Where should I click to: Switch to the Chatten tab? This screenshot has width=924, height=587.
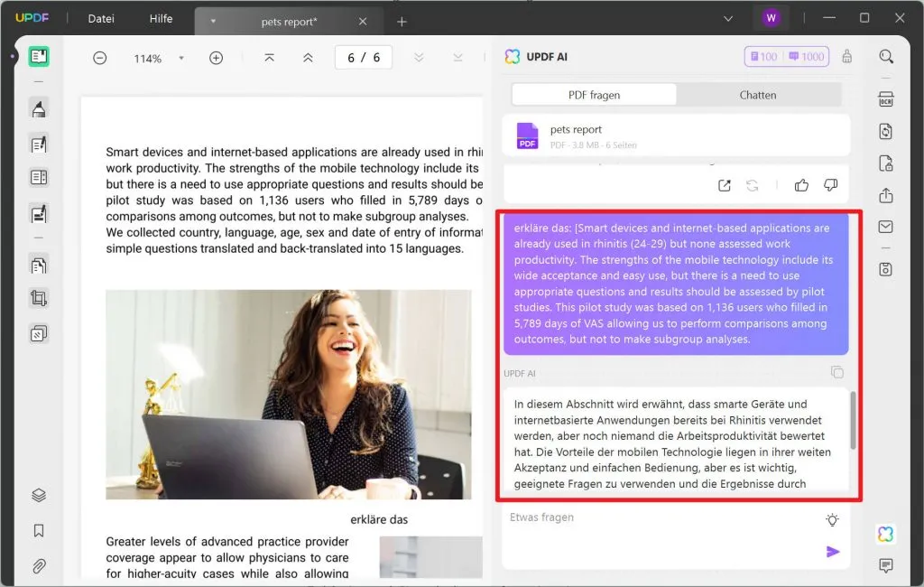pyautogui.click(x=758, y=95)
